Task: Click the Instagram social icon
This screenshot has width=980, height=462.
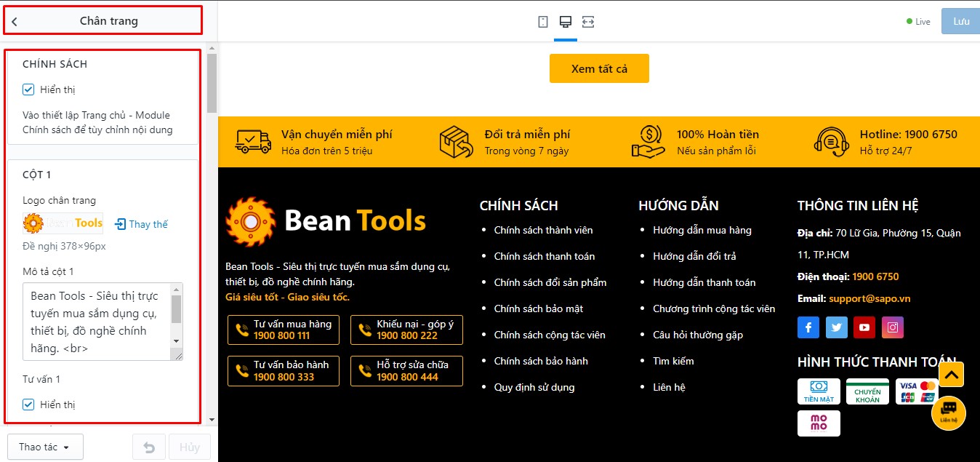Action: pos(893,327)
